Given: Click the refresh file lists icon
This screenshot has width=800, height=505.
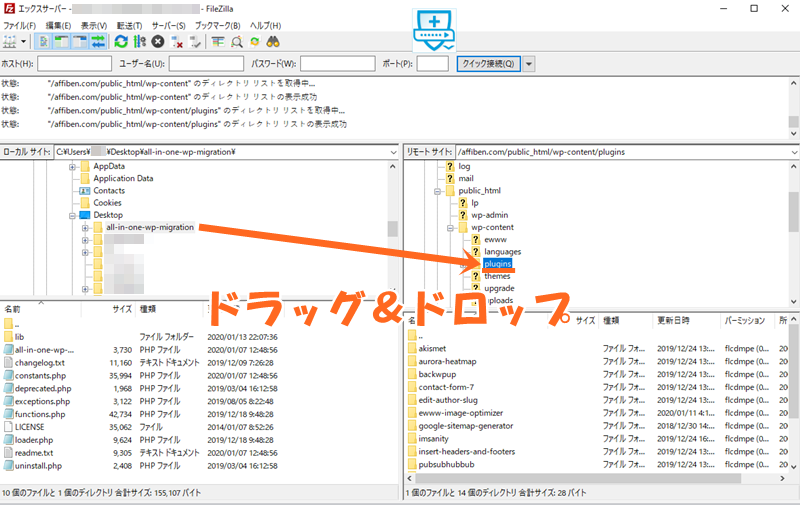Looking at the screenshot, I should click(121, 42).
